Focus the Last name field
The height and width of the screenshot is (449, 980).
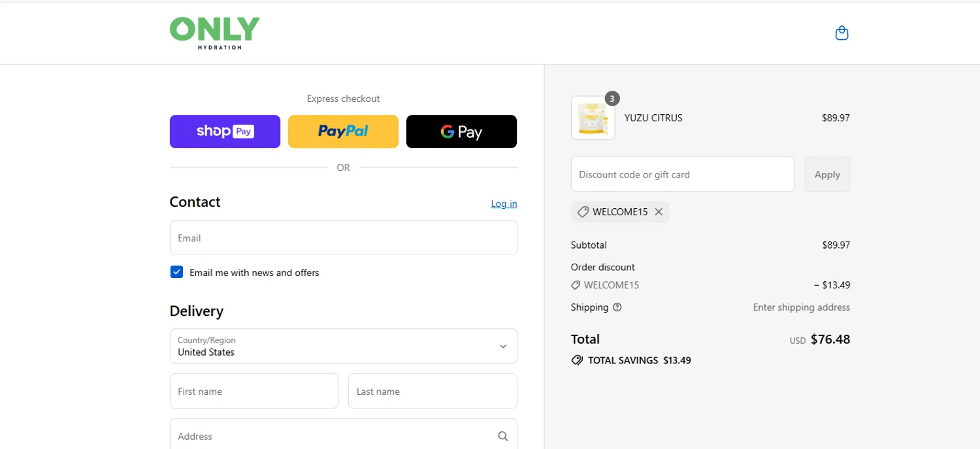pos(433,391)
